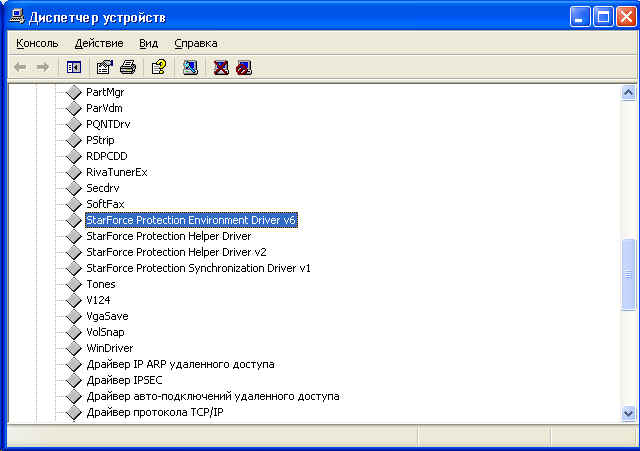Image resolution: width=640 pixels, height=451 pixels.
Task: Click the Print toolbar icon
Action: [128, 67]
